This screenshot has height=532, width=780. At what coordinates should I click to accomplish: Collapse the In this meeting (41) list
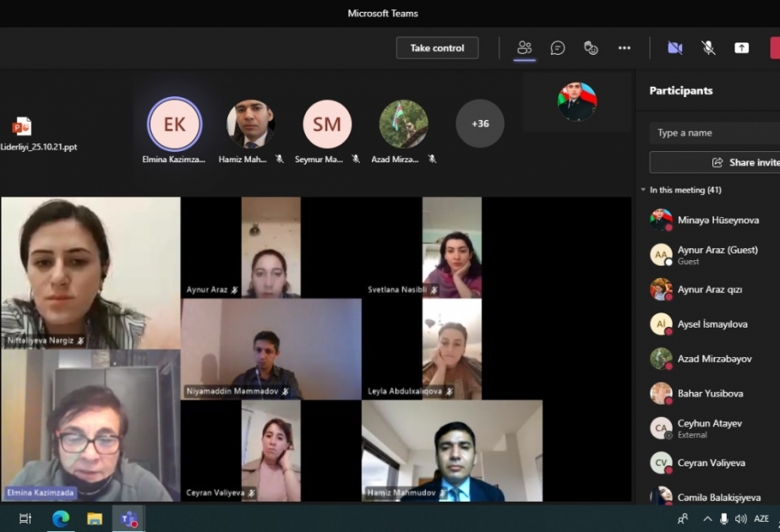click(643, 190)
